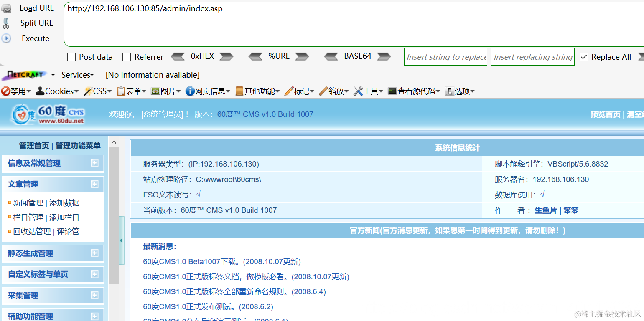Expand the 采集管理 section
The image size is (644, 321).
click(x=95, y=295)
